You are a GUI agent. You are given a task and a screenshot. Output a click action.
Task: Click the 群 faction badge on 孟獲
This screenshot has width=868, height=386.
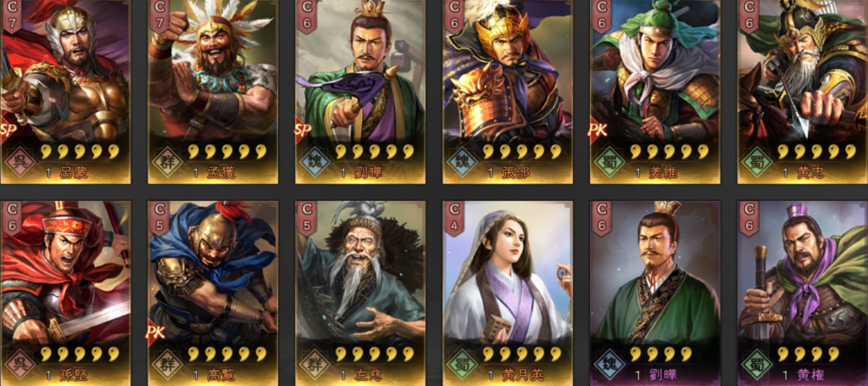(x=167, y=162)
